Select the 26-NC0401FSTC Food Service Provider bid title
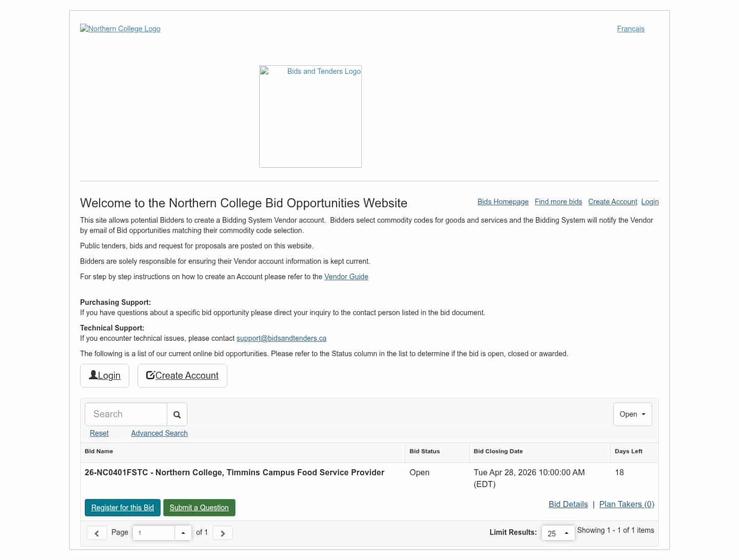The image size is (739, 560). tap(235, 472)
